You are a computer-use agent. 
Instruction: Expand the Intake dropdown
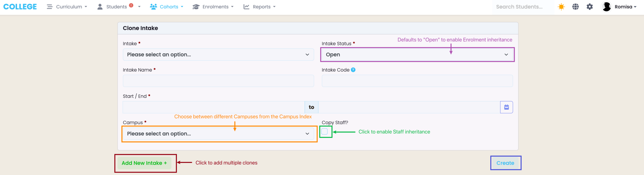click(218, 55)
